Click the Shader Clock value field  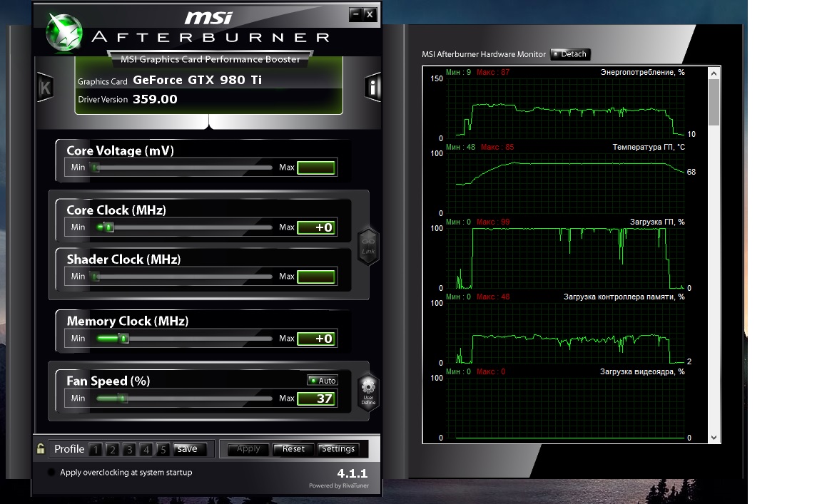point(316,277)
